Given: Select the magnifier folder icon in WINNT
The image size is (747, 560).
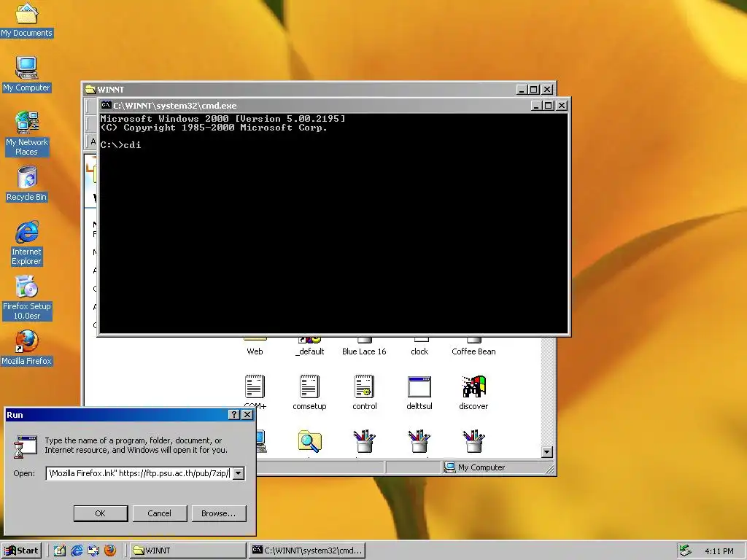Looking at the screenshot, I should coord(309,441).
